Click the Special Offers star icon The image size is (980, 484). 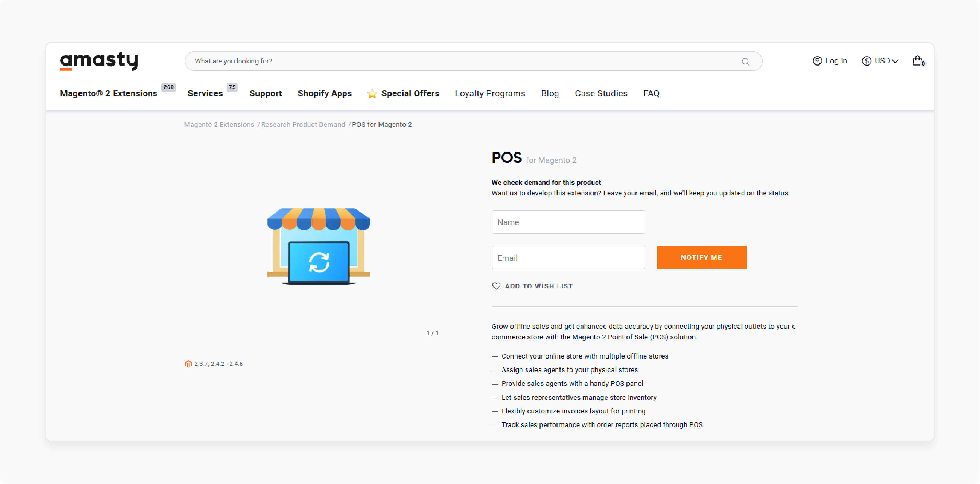[x=372, y=93]
